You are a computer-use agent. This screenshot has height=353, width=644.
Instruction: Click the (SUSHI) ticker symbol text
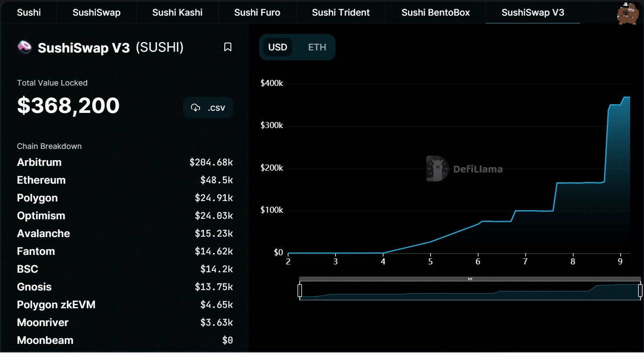click(x=160, y=47)
